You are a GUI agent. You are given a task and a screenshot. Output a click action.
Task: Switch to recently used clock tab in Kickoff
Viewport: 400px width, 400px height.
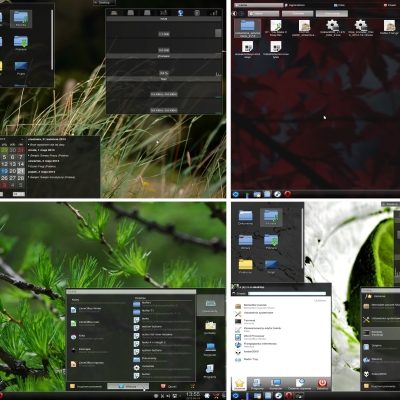[299, 384]
